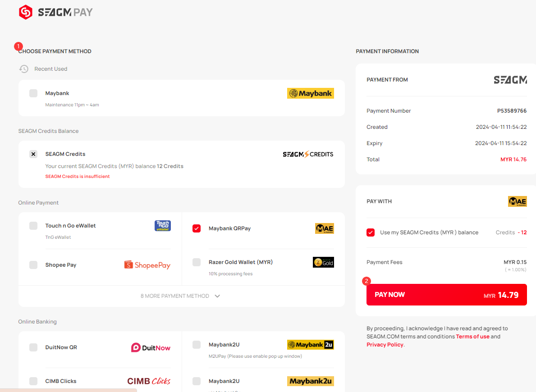The height and width of the screenshot is (392, 536).
Task: Click the DuitNow logo
Action: point(151,347)
